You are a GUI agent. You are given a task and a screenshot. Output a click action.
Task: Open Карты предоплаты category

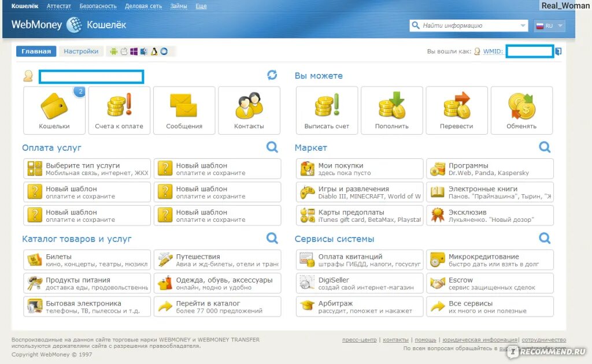(x=360, y=216)
